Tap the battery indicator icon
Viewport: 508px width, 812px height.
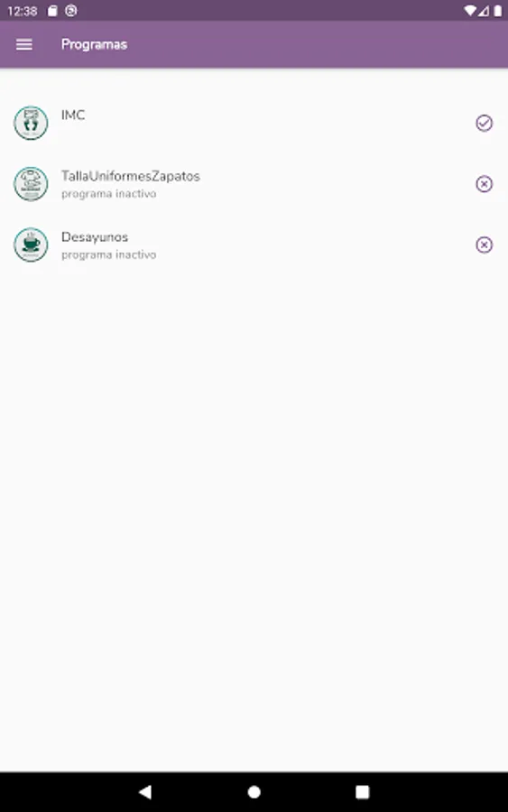pyautogui.click(x=498, y=11)
